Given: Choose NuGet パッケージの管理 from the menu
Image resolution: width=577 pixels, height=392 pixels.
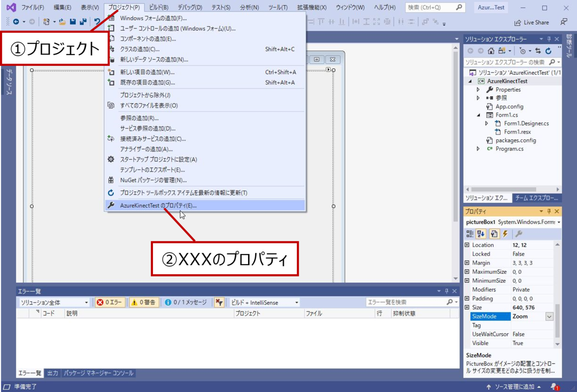Looking at the screenshot, I should pos(205,180).
